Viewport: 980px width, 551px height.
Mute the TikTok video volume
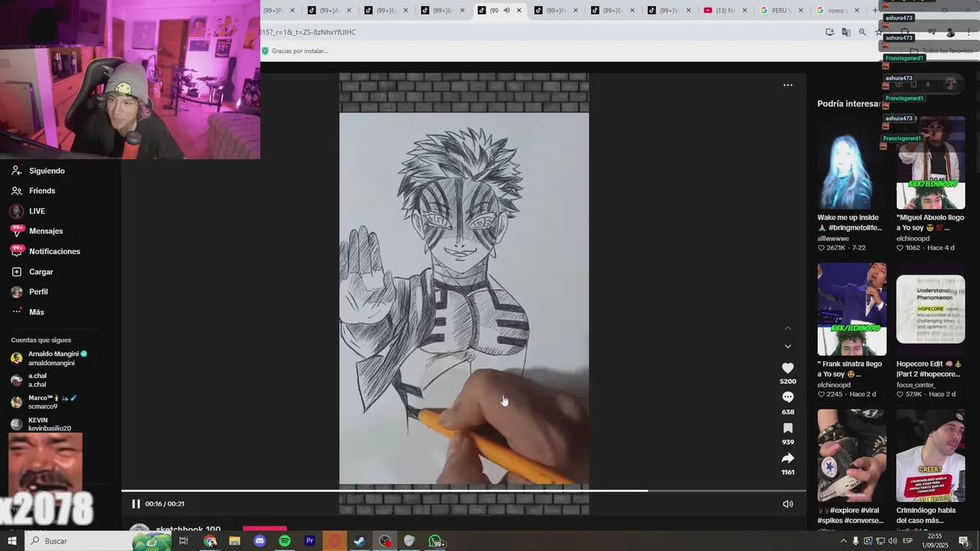(x=788, y=504)
